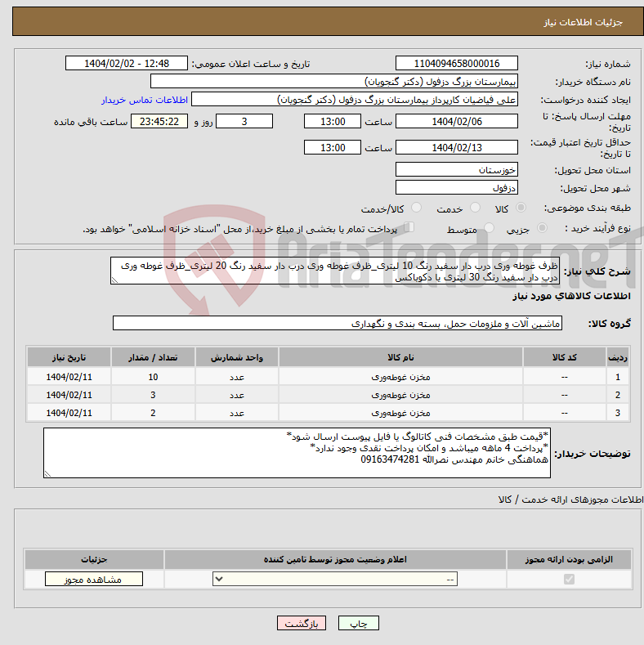The image size is (644, 645).
Task: Click the ردیف column header
Action: tap(618, 357)
